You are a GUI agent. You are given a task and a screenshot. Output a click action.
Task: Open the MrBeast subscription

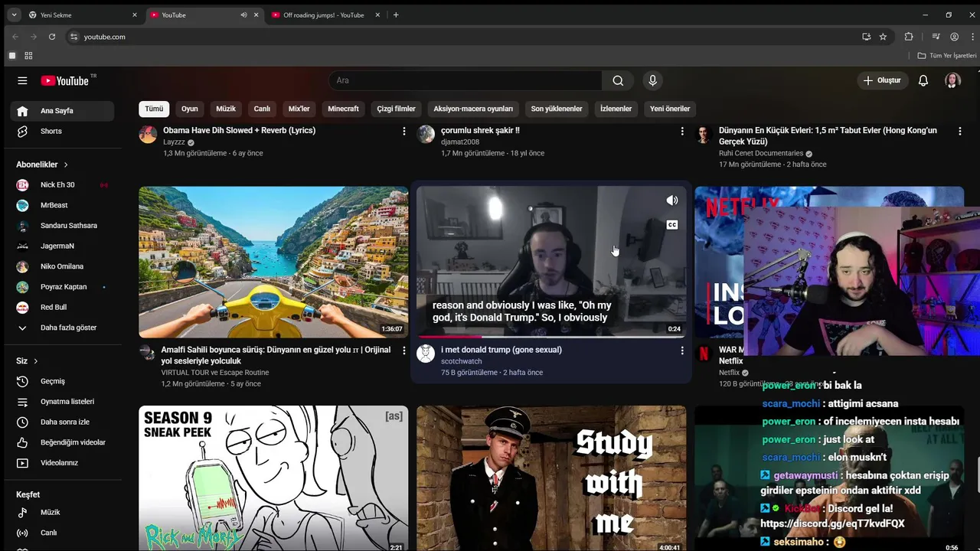[x=62, y=205]
